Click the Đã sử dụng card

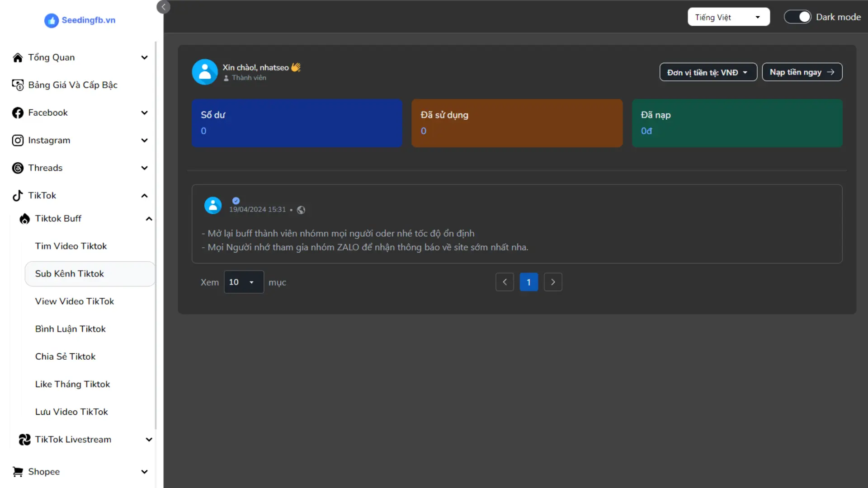517,123
